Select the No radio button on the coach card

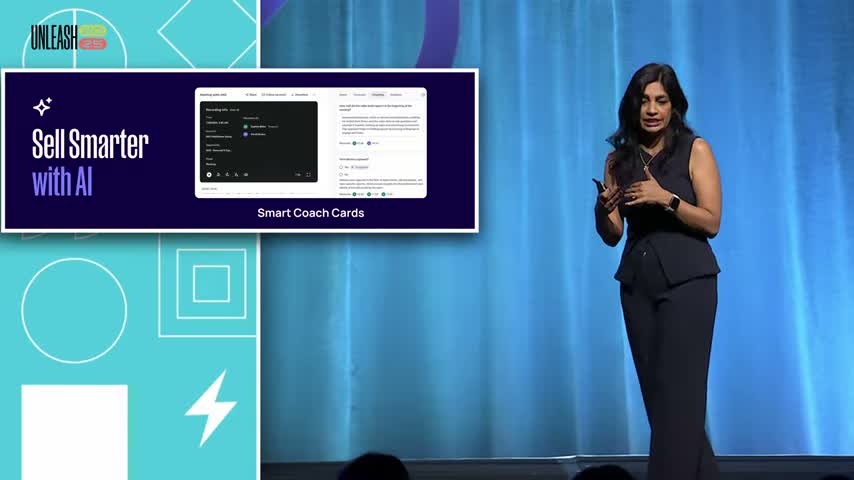click(341, 174)
